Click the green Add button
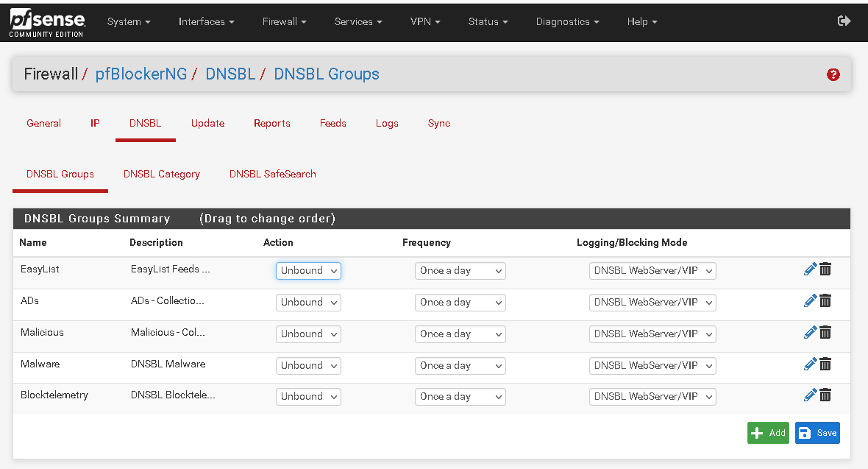The image size is (868, 469). (769, 433)
